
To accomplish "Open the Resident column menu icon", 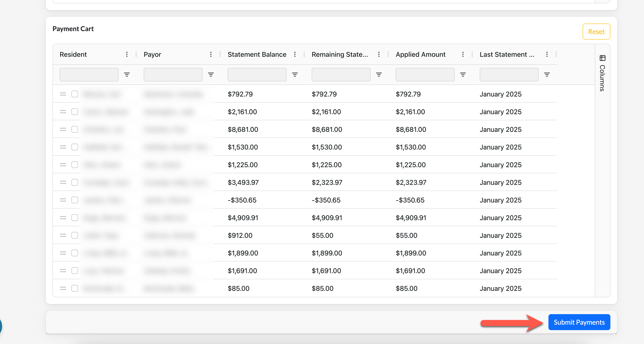I will [127, 54].
